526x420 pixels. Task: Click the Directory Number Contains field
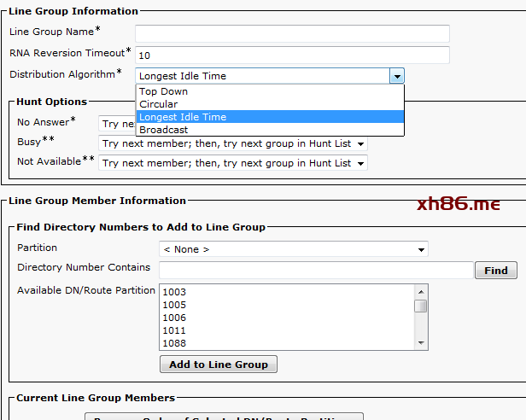click(x=315, y=270)
